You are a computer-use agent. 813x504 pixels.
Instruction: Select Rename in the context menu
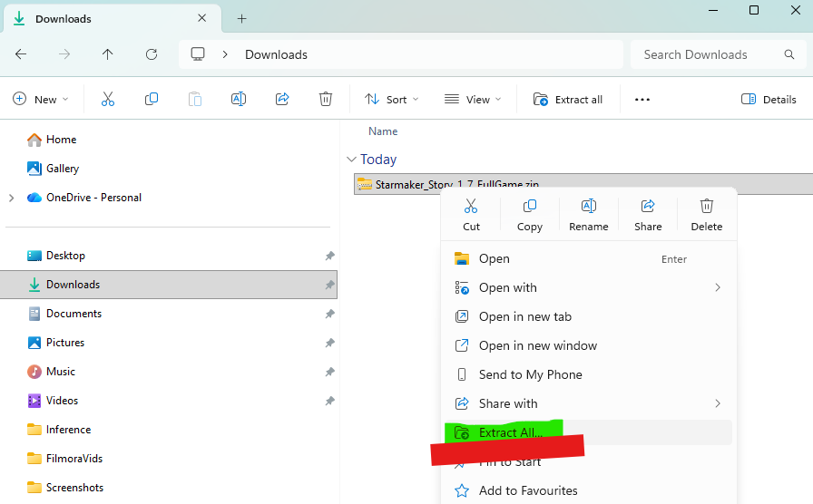pos(589,215)
